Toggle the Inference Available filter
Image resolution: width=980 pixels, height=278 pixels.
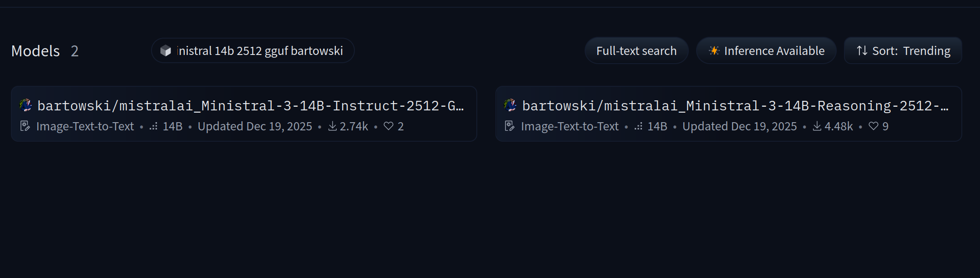click(766, 51)
